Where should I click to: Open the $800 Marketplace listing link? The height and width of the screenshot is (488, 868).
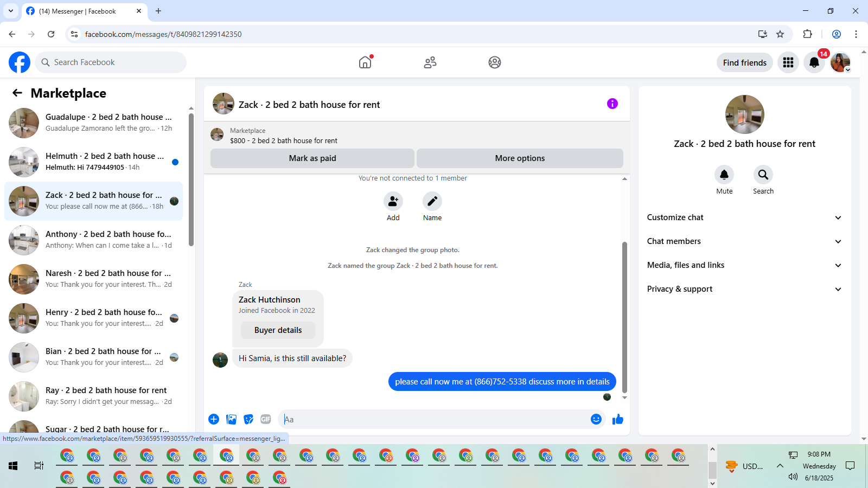pyautogui.click(x=284, y=140)
